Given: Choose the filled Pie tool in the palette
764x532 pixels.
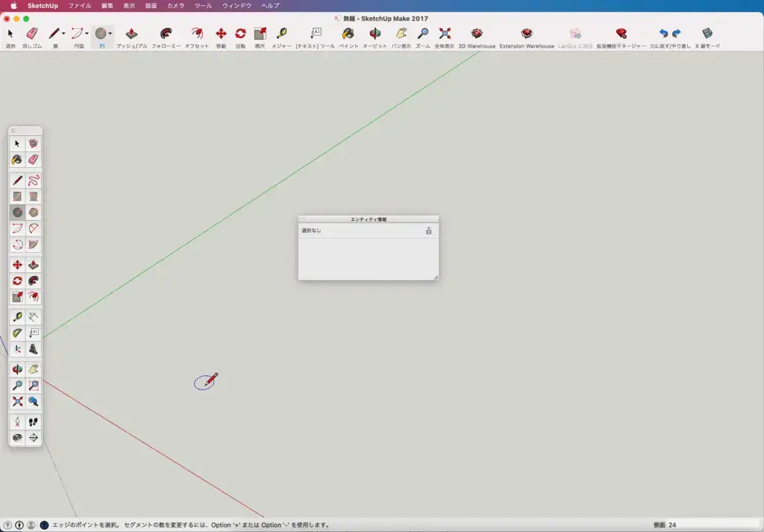Looking at the screenshot, I should [33, 244].
